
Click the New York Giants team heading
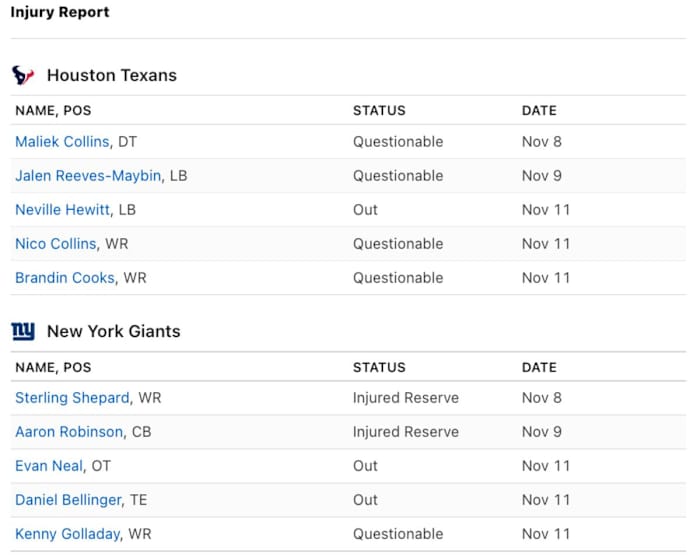point(114,331)
